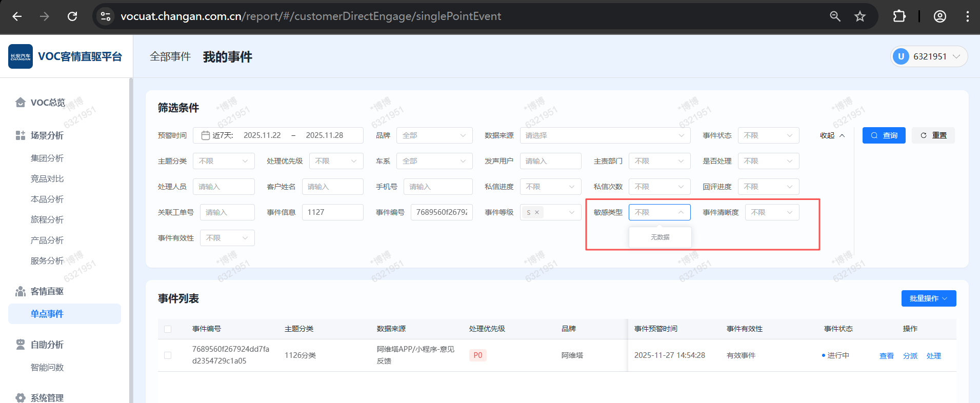Open 竞品对比 in the sidebar
Viewport: 980px width, 403px height.
(47, 179)
